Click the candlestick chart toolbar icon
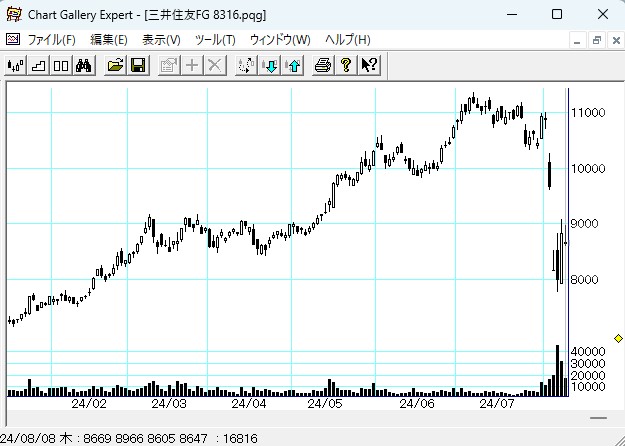 coord(15,65)
